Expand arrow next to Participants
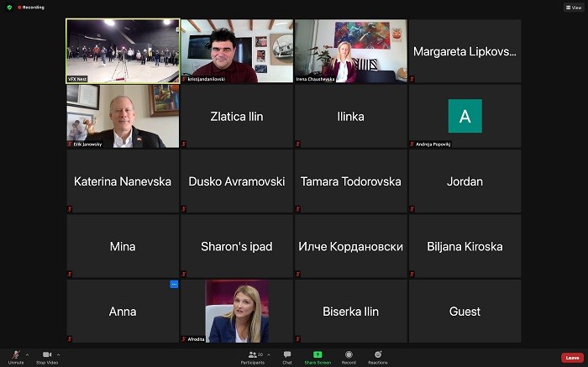Viewport: 588px width, 367px height. click(x=269, y=354)
